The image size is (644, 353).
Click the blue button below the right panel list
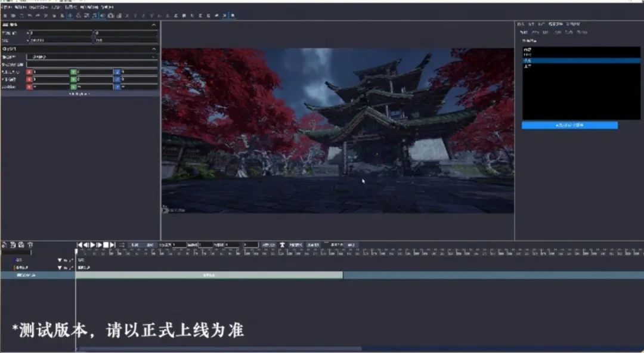569,125
